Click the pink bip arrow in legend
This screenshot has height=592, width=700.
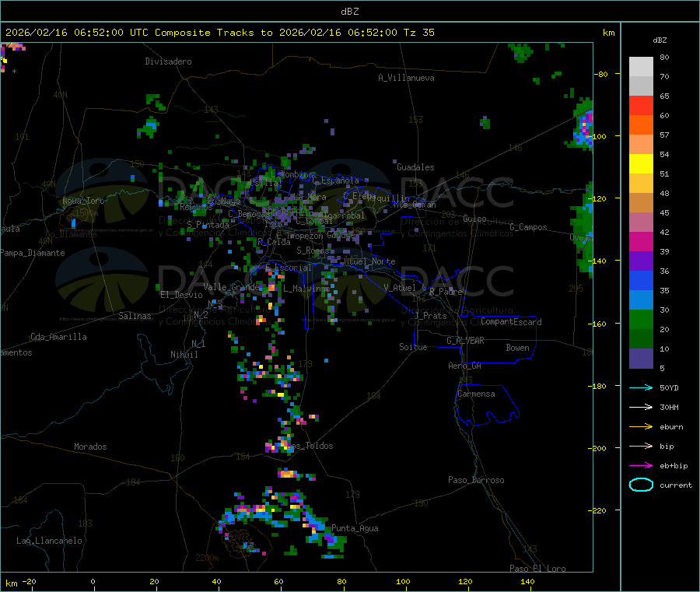(641, 446)
